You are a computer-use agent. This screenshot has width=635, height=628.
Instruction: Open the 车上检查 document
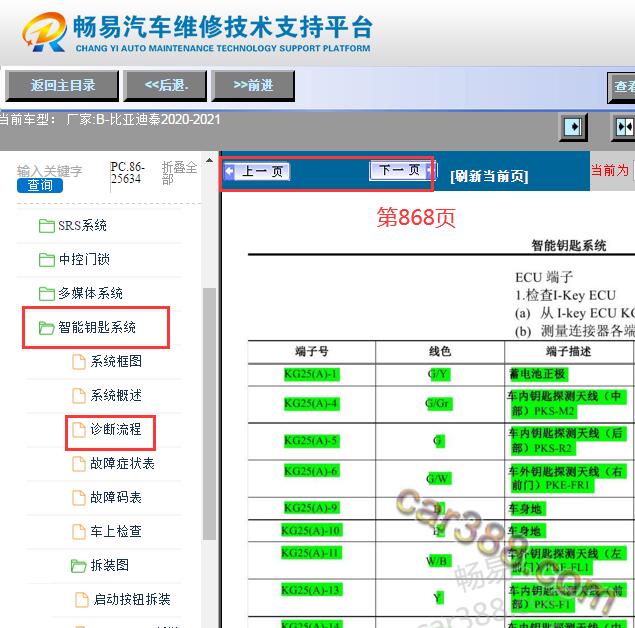(x=116, y=531)
